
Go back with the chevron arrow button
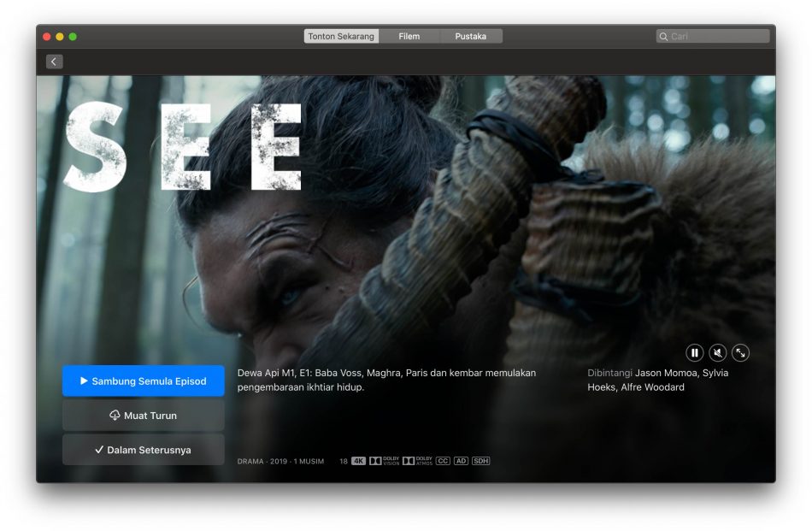coord(54,62)
